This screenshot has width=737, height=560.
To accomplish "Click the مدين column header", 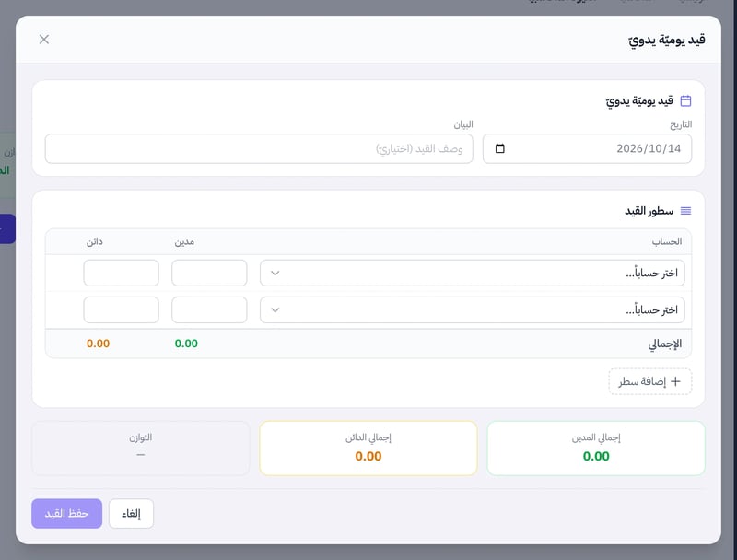I will pos(184,241).
